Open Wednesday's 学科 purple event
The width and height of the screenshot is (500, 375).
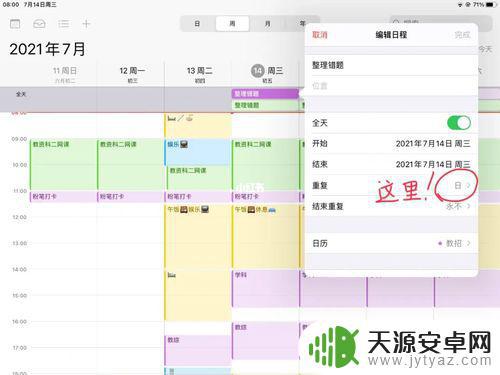265,288
